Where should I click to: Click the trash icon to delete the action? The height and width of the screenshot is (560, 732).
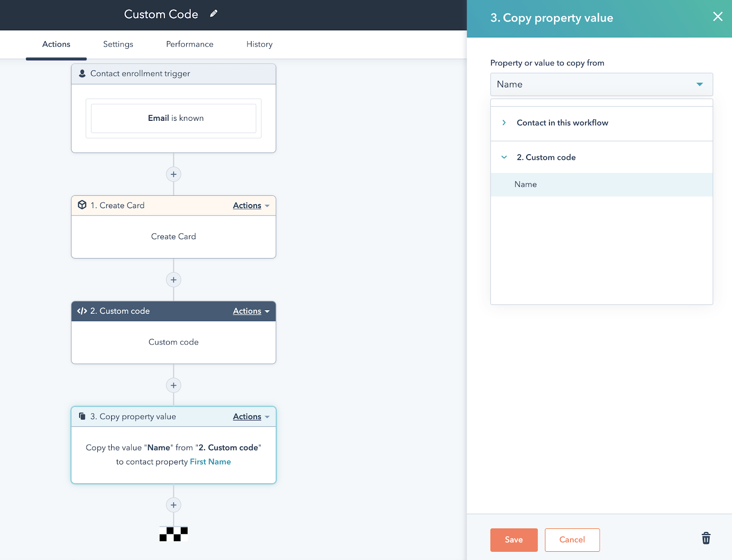(706, 538)
